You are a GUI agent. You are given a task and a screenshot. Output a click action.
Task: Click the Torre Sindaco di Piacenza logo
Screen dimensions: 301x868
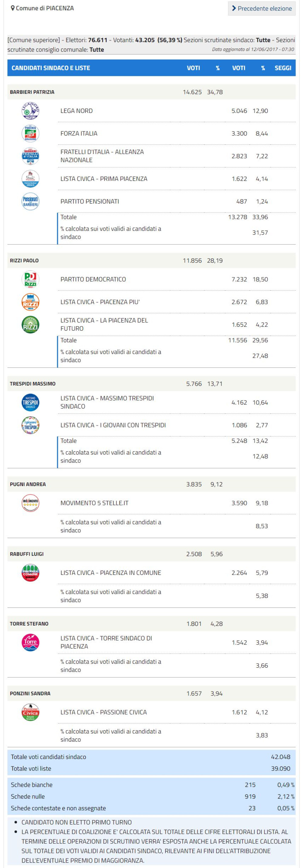[x=30, y=642]
